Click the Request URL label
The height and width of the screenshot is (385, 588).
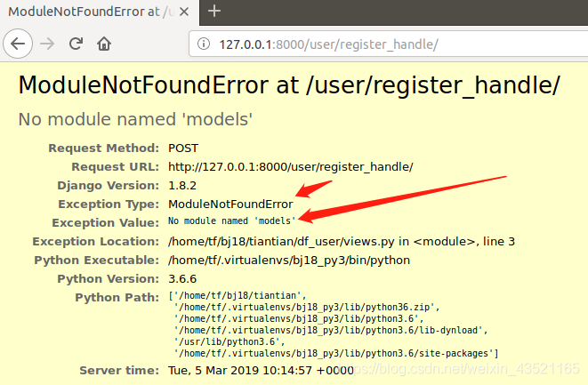116,167
